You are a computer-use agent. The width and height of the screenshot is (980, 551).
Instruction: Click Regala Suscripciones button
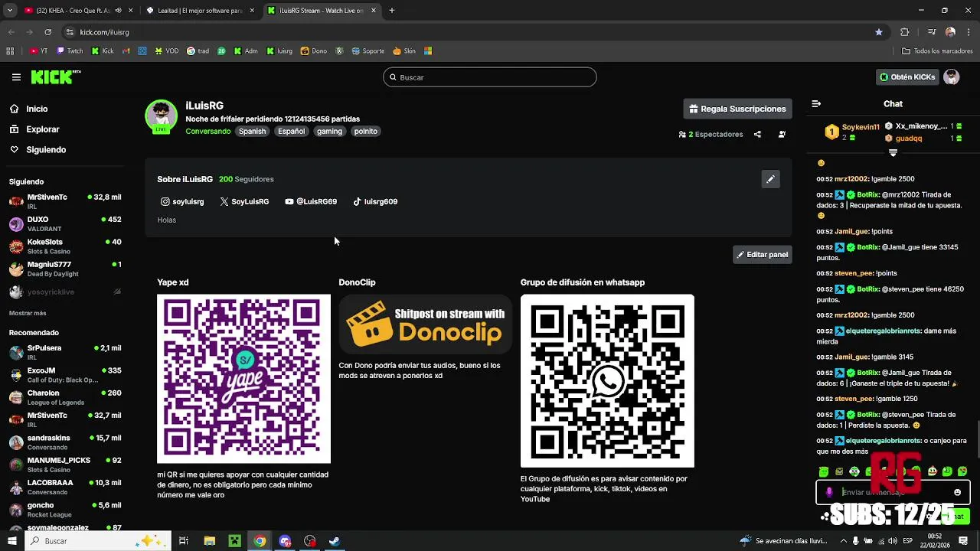tap(737, 109)
